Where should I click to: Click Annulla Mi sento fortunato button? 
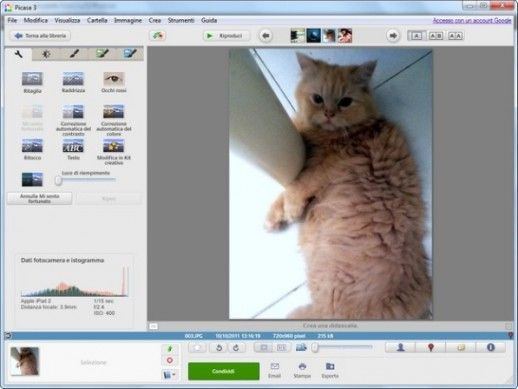point(40,199)
